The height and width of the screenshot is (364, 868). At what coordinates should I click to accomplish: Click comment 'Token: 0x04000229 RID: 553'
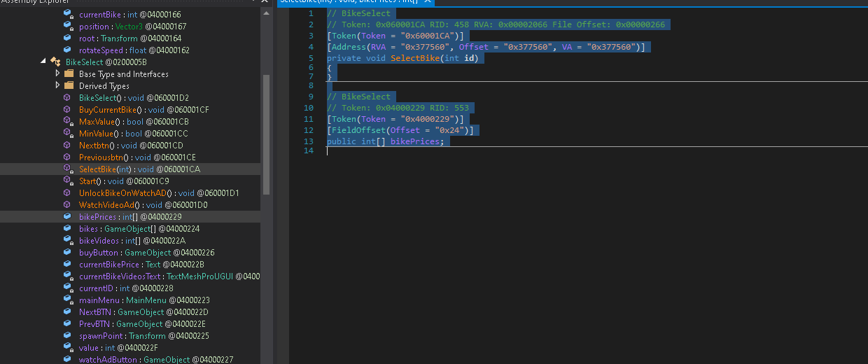[398, 108]
